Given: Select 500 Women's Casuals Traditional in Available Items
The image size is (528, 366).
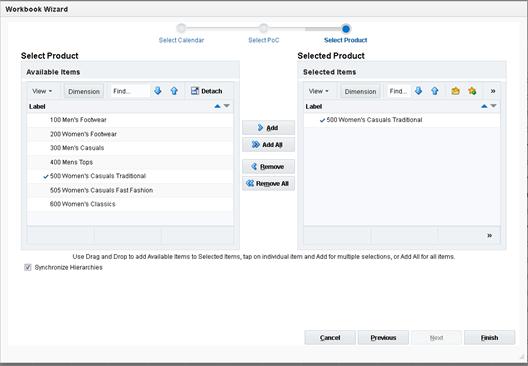Looking at the screenshot, I should click(130, 176).
